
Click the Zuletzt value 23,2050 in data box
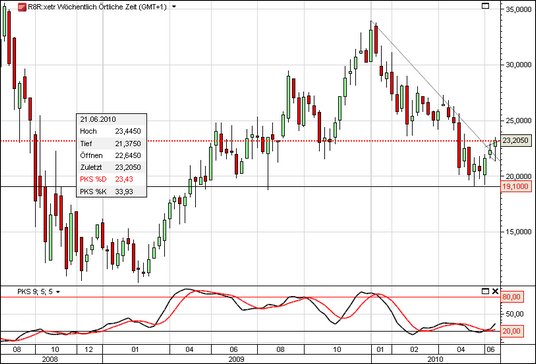(128, 167)
